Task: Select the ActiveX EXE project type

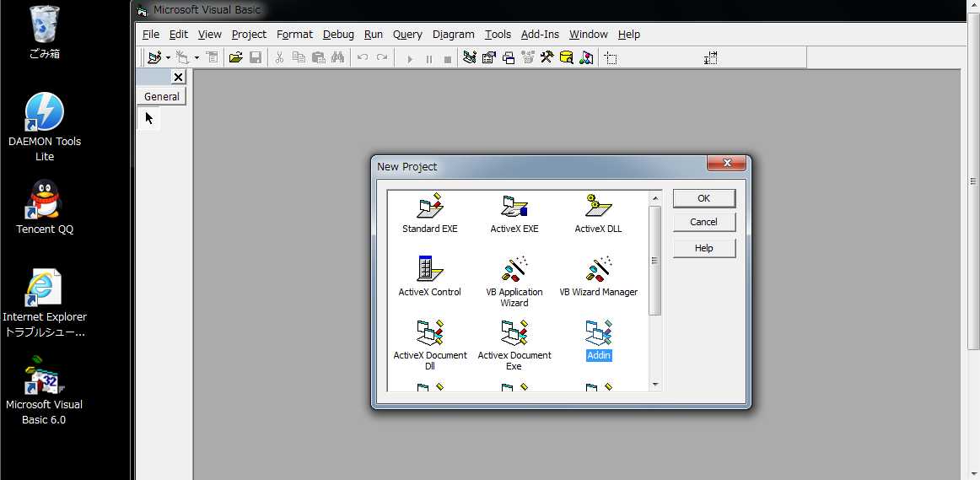Action: 514,214
